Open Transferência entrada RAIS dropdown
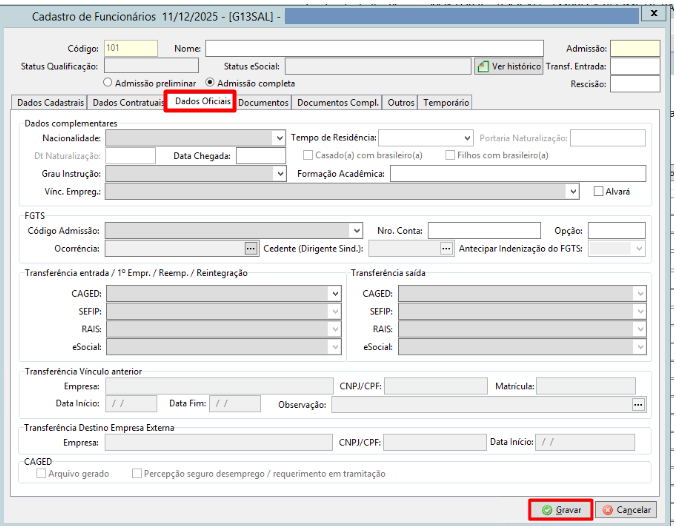Viewport: 676px width, 526px height. [335, 329]
